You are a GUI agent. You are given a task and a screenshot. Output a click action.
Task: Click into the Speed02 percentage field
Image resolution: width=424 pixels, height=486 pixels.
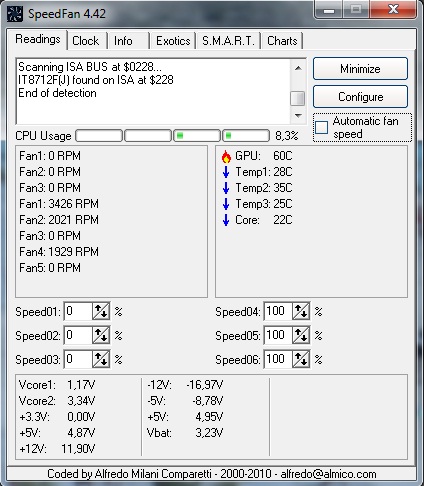pyautogui.click(x=78, y=335)
